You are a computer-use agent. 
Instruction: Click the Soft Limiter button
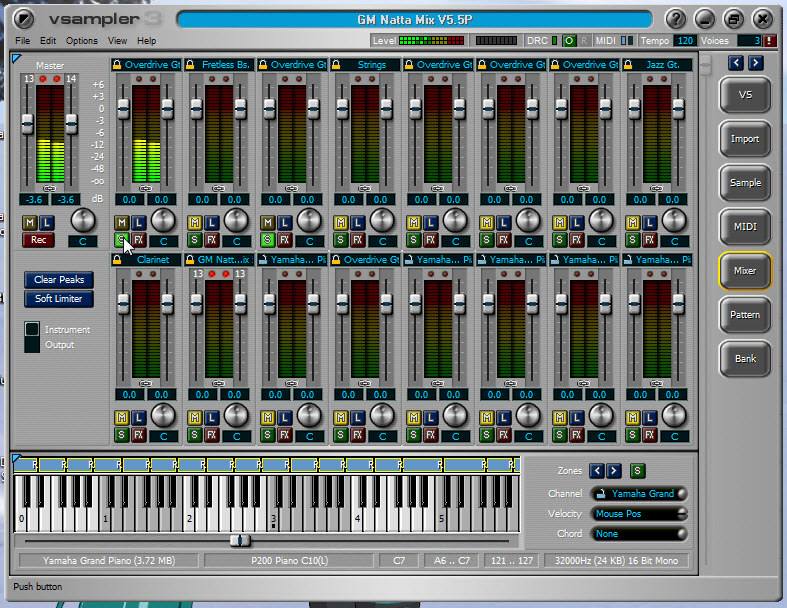click(59, 299)
